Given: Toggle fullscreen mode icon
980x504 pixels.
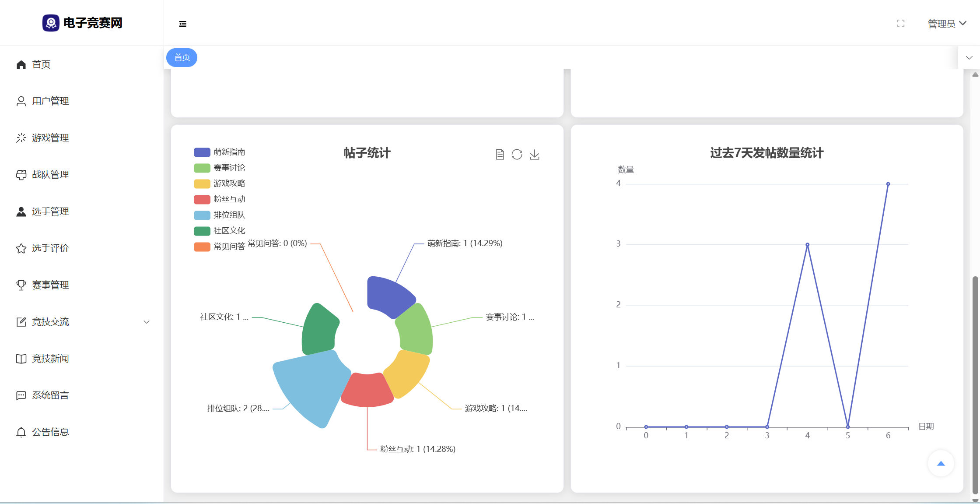Looking at the screenshot, I should pyautogui.click(x=900, y=24).
